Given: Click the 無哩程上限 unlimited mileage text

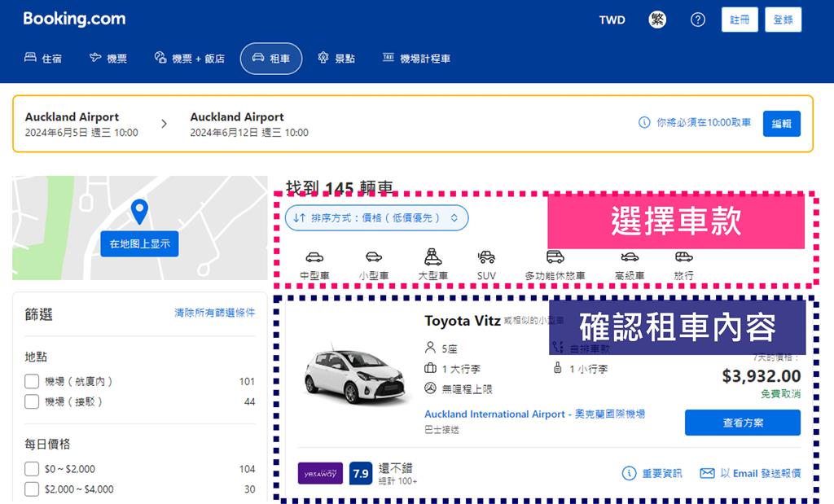Looking at the screenshot, I should [x=467, y=389].
